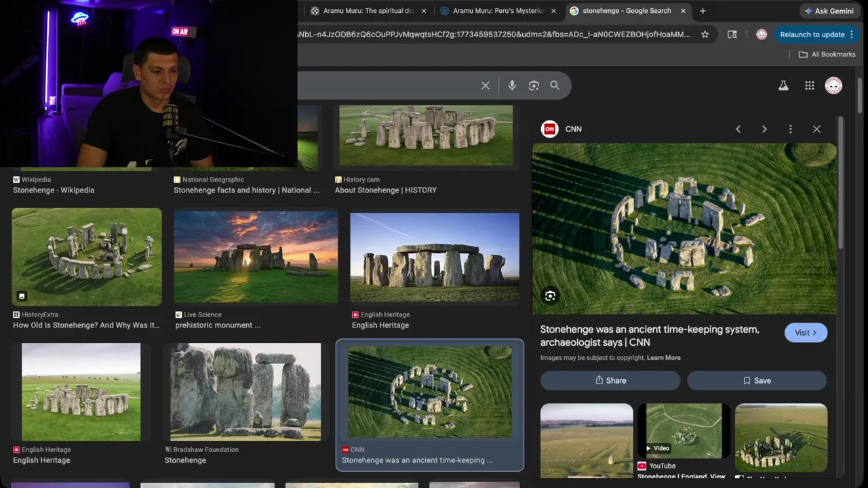Click inside the Google search input field

pos(387,85)
